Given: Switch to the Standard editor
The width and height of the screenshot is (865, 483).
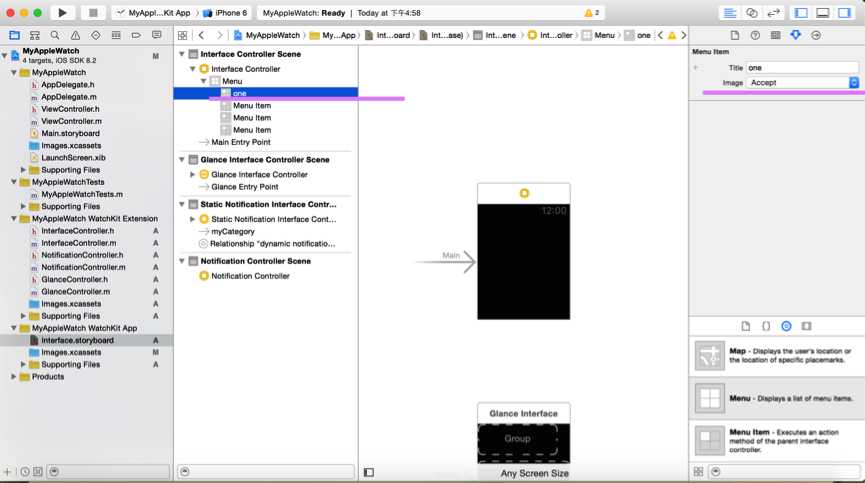Looking at the screenshot, I should click(730, 13).
